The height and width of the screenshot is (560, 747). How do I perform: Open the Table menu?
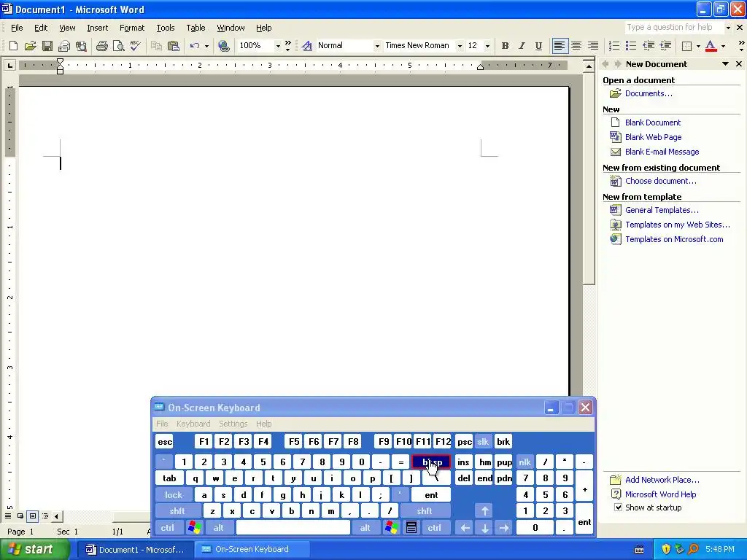point(196,28)
